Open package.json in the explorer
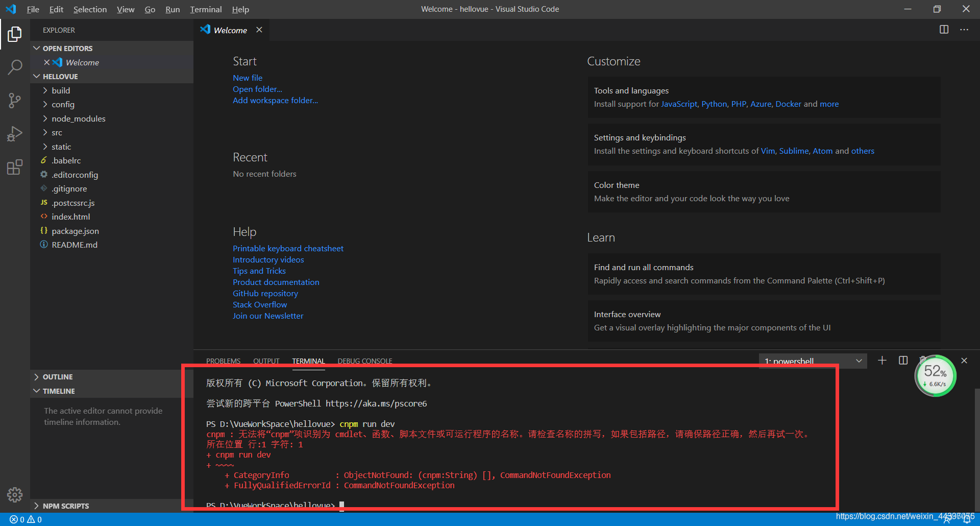This screenshot has width=980, height=526. [x=75, y=231]
